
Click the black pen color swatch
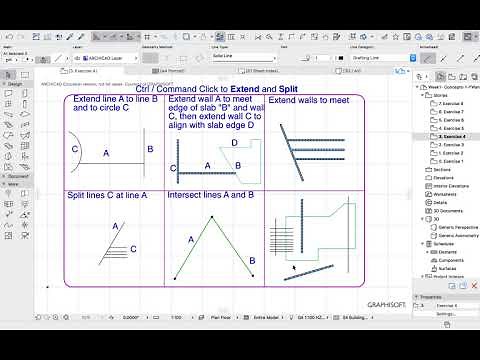[341, 58]
